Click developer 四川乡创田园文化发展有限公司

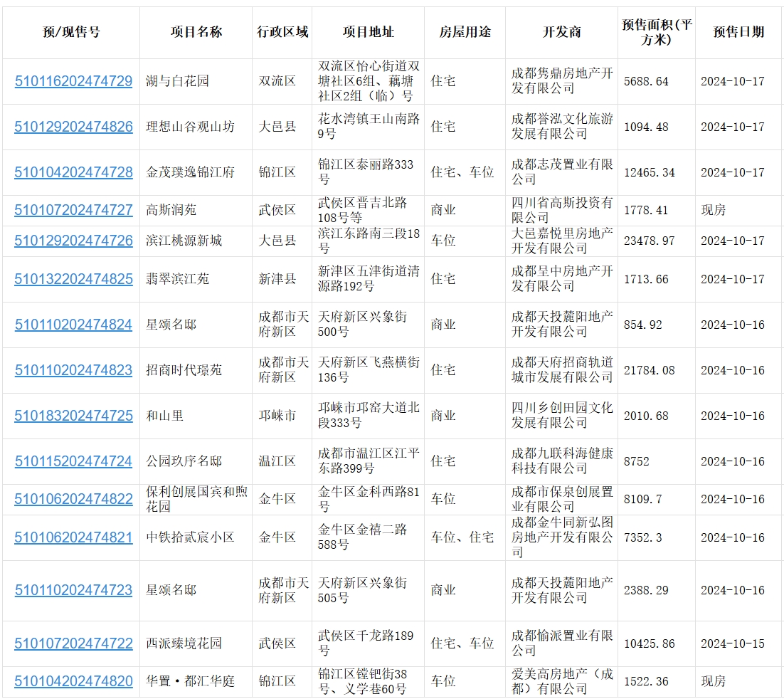[562, 416]
